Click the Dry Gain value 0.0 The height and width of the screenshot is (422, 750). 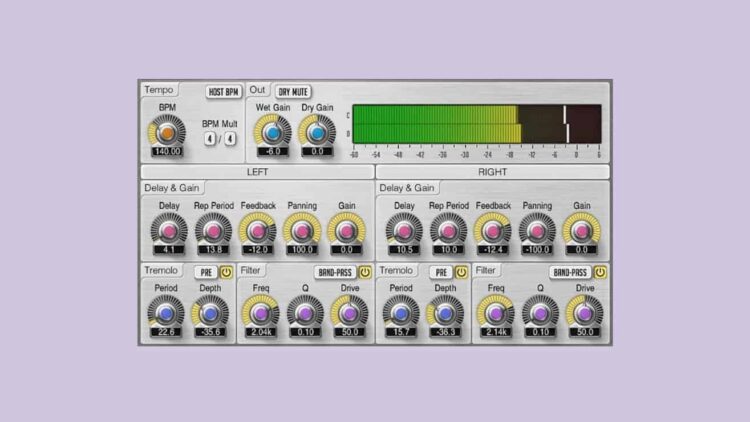(317, 151)
